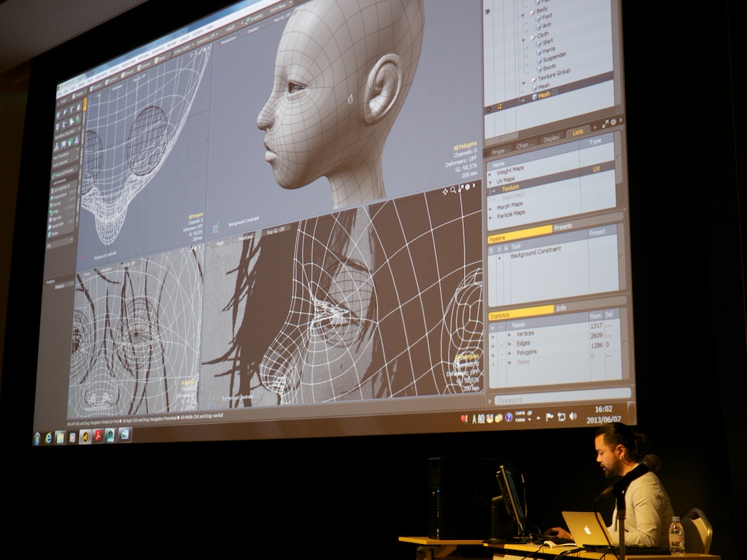Click the Right view label button
This screenshot has width=747, height=560.
click(x=220, y=243)
